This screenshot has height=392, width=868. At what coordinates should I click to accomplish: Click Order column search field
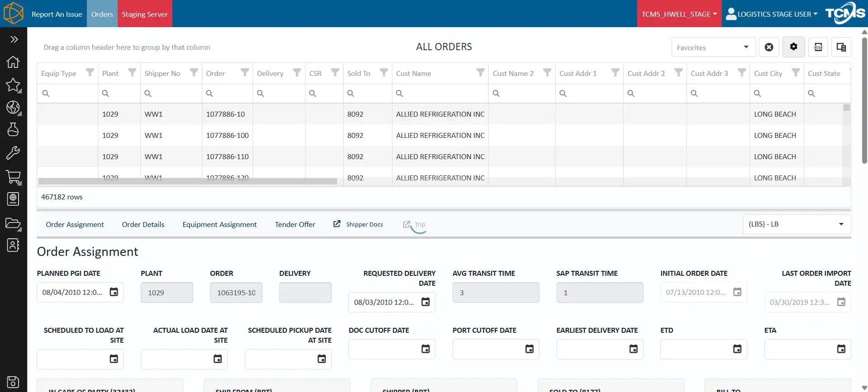pos(227,93)
